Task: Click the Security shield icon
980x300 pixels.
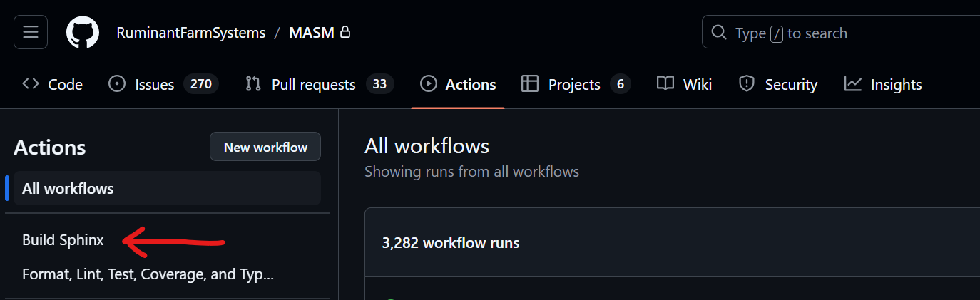Action: tap(747, 84)
